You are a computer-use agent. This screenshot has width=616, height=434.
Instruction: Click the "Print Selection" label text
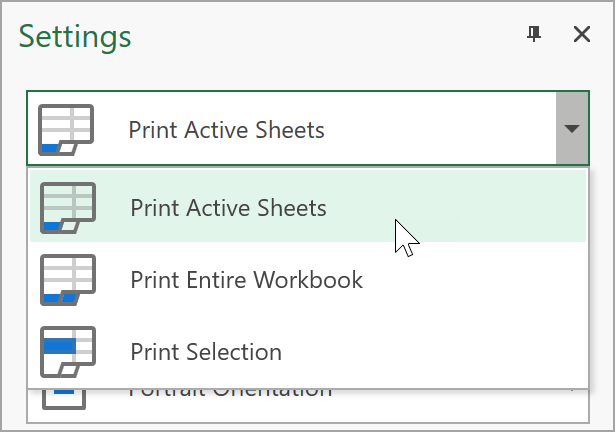tap(206, 352)
